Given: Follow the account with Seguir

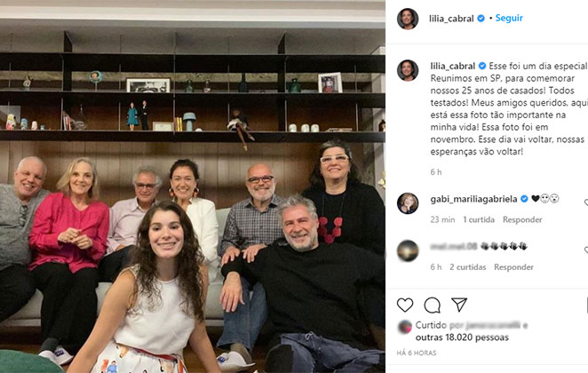Looking at the screenshot, I should pos(509,18).
